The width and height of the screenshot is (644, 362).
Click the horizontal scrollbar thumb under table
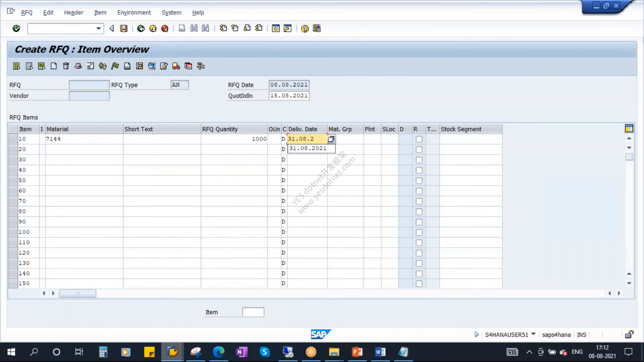point(78,293)
